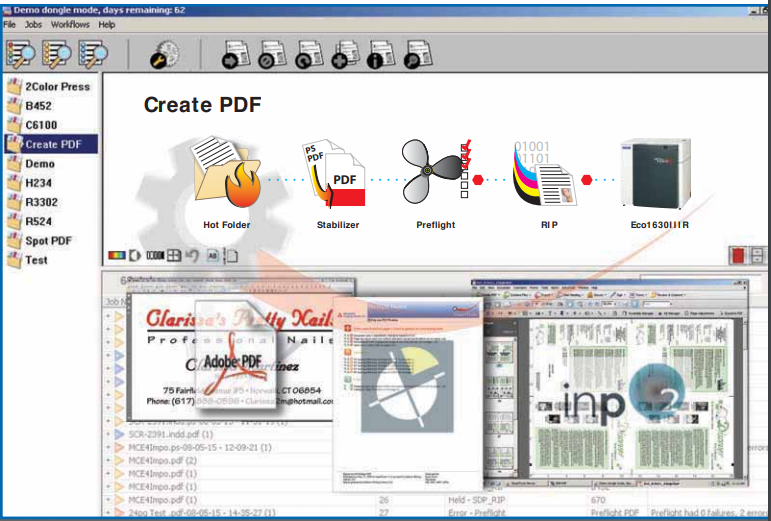Open the Jobs menu

pyautogui.click(x=33, y=25)
